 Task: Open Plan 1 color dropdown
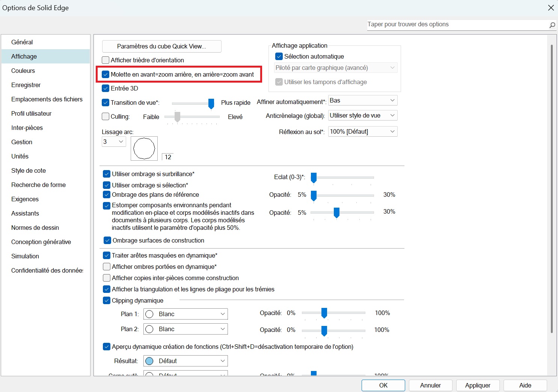(185, 314)
